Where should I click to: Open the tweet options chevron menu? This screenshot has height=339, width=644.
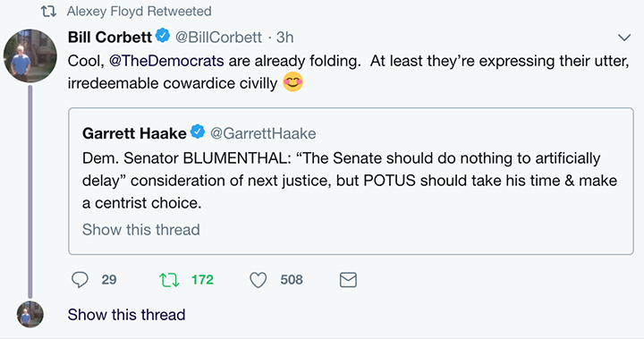tap(624, 38)
